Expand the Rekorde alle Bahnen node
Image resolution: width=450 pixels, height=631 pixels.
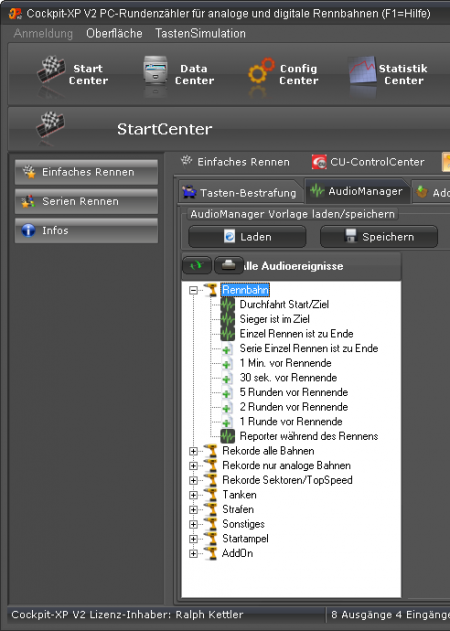click(x=194, y=451)
